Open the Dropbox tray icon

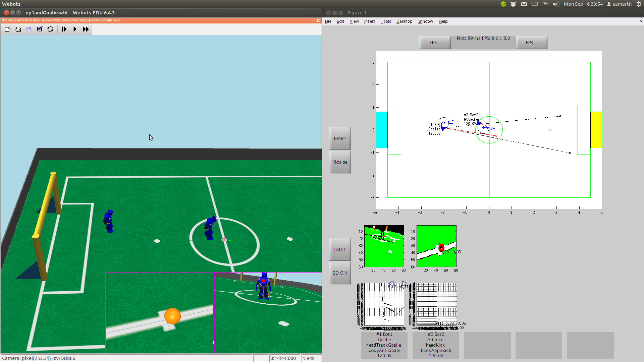coord(513,4)
